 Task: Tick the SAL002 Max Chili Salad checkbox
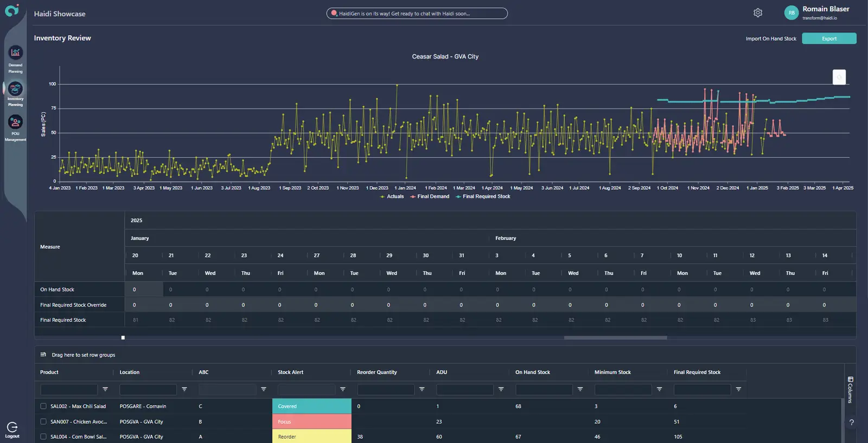click(43, 406)
